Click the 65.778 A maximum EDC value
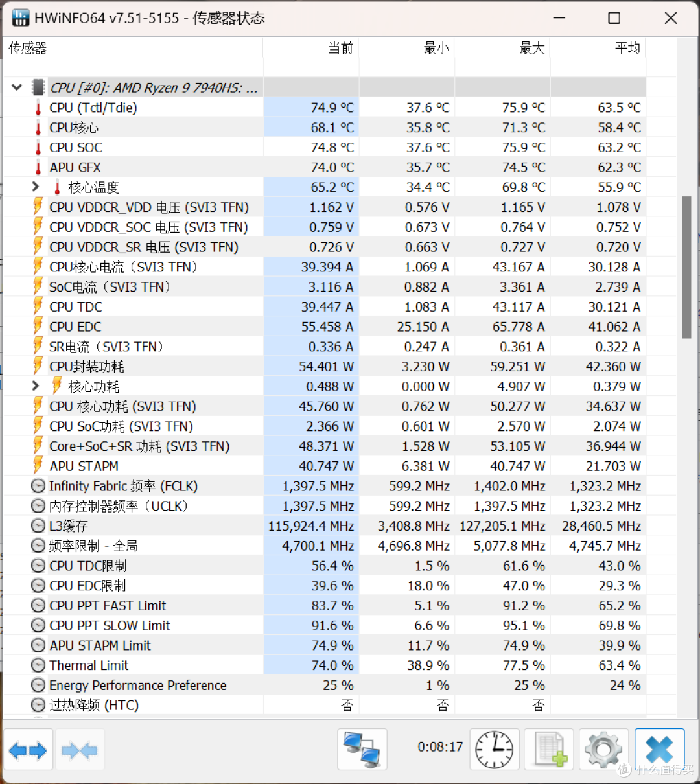The width and height of the screenshot is (700, 784). click(519, 327)
